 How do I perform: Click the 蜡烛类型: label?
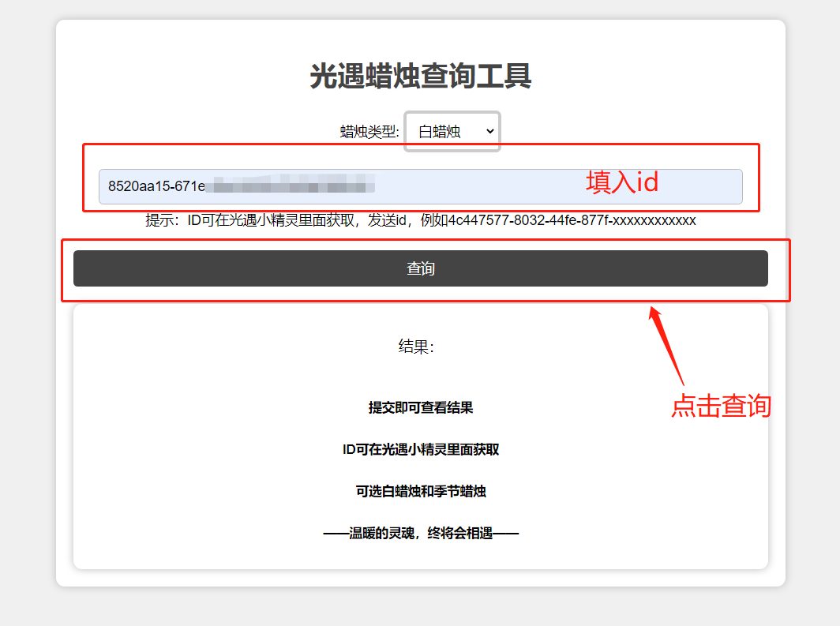coord(369,131)
